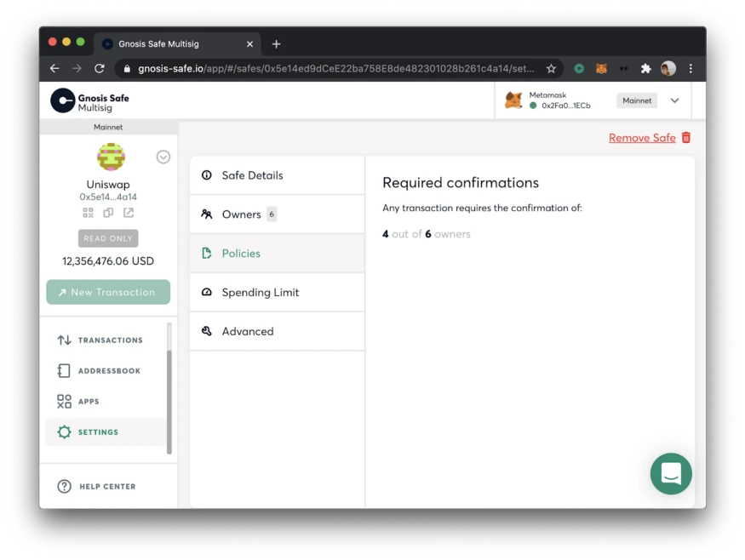The image size is (745, 560).
Task: Show the Safe QR code icon
Action: [x=88, y=212]
